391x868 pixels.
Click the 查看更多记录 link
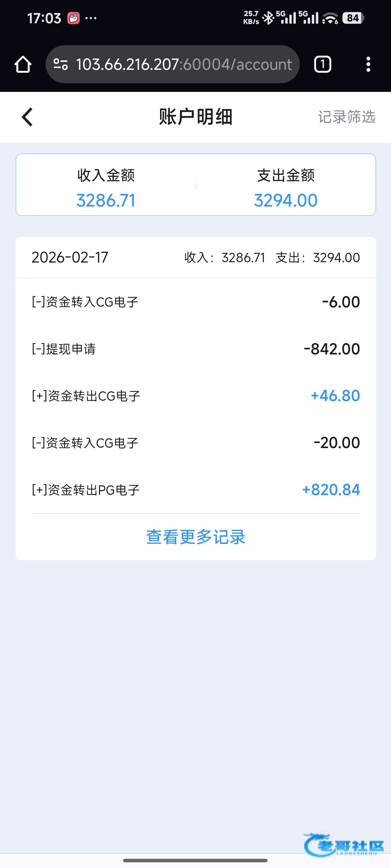[x=195, y=537]
